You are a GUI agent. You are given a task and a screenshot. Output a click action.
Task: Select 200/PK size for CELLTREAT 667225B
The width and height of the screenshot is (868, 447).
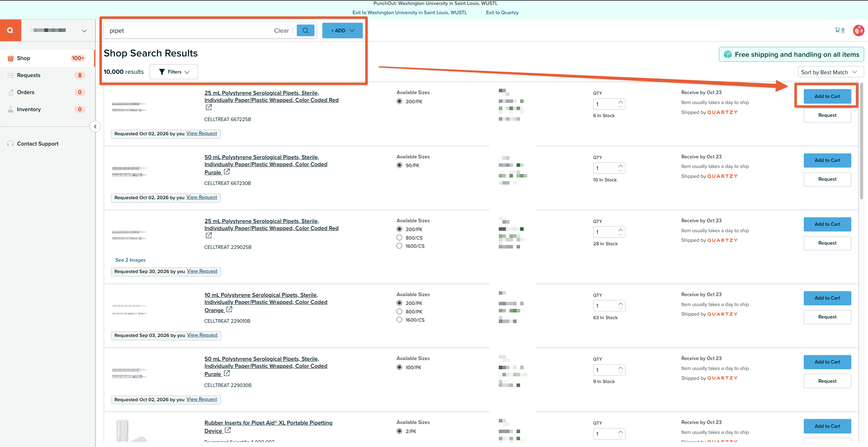click(x=399, y=102)
